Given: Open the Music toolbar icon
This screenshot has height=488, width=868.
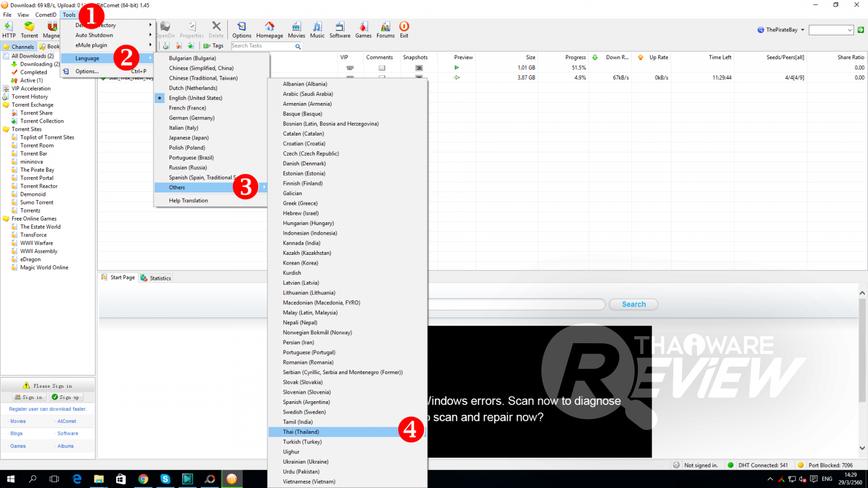Looking at the screenshot, I should [x=317, y=30].
